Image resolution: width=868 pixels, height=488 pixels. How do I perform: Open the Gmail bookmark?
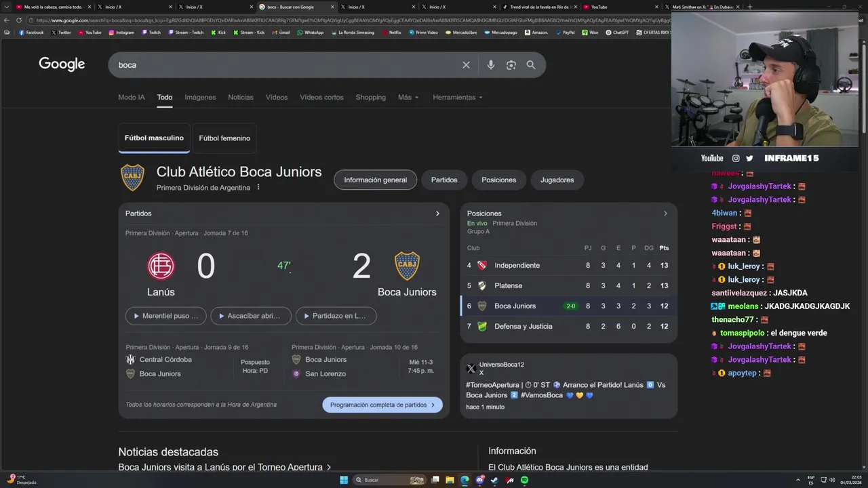[x=281, y=33]
